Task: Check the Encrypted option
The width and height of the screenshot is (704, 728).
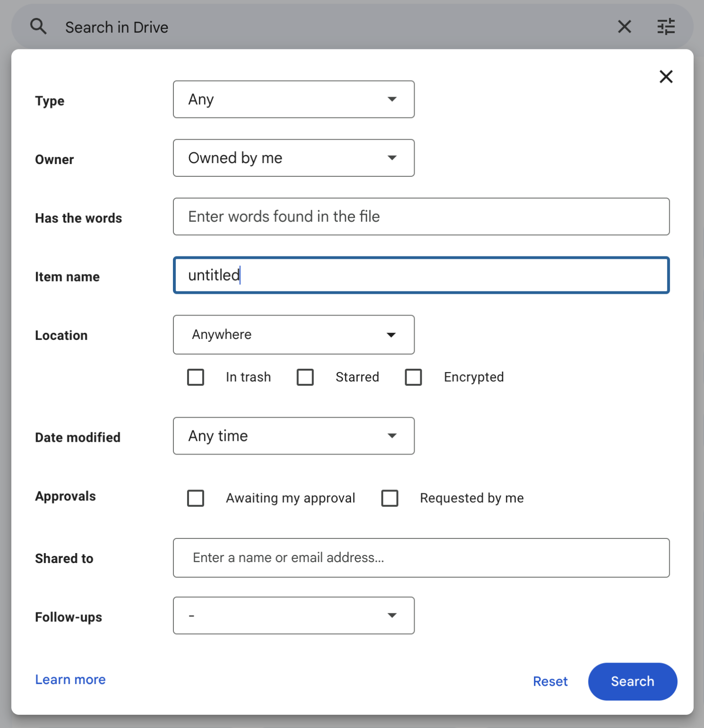Action: click(x=413, y=377)
